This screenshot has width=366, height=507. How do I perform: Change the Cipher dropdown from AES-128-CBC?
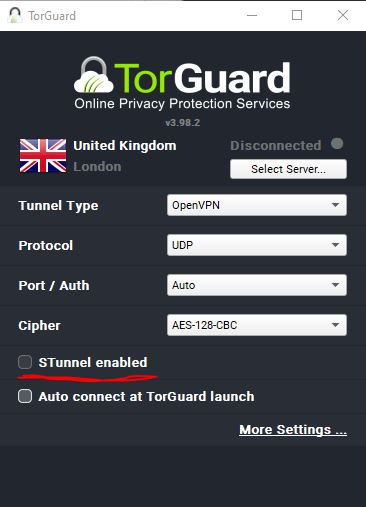tap(257, 325)
